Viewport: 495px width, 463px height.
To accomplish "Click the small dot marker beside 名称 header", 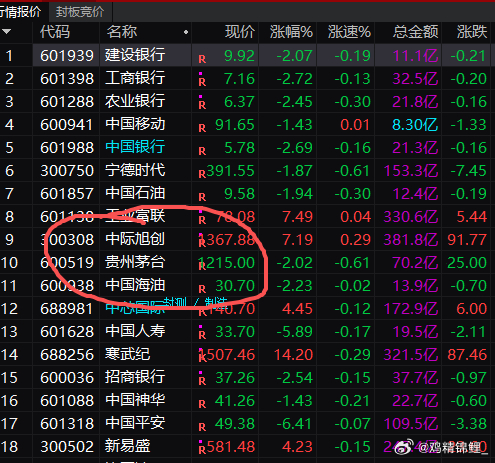I will (186, 32).
